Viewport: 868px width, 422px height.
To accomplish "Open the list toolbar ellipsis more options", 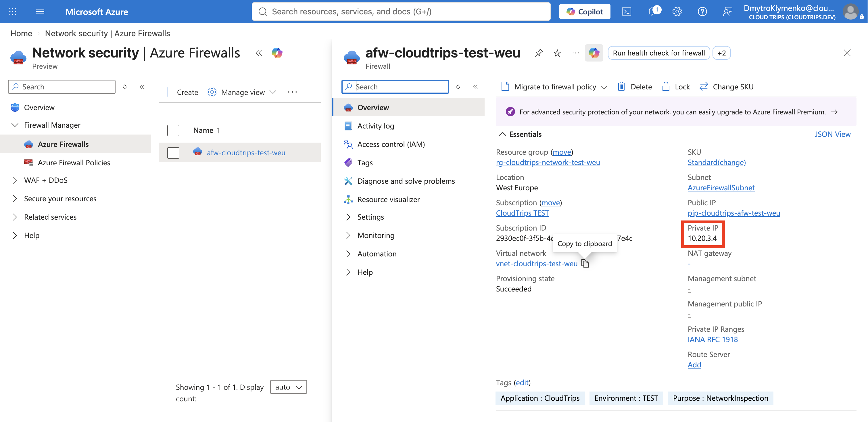I will pyautogui.click(x=293, y=92).
